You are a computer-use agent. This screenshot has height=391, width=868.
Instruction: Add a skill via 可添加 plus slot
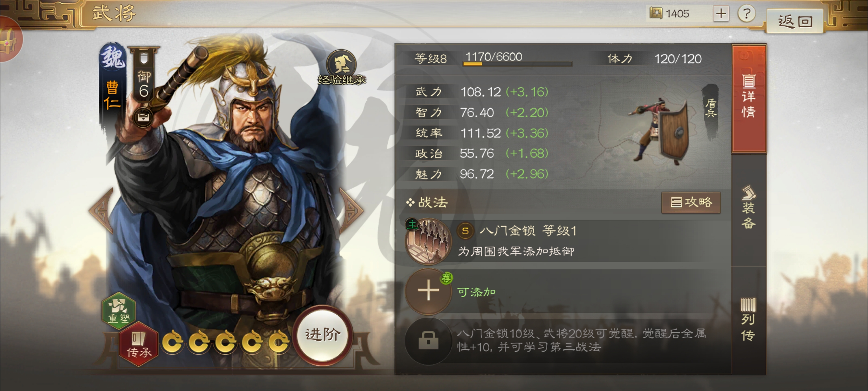pyautogui.click(x=429, y=291)
